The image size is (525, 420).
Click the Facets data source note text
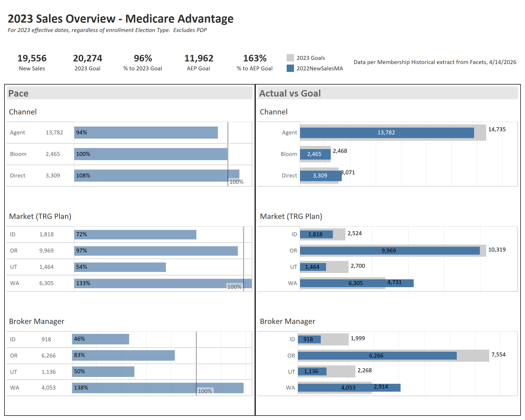coord(434,62)
